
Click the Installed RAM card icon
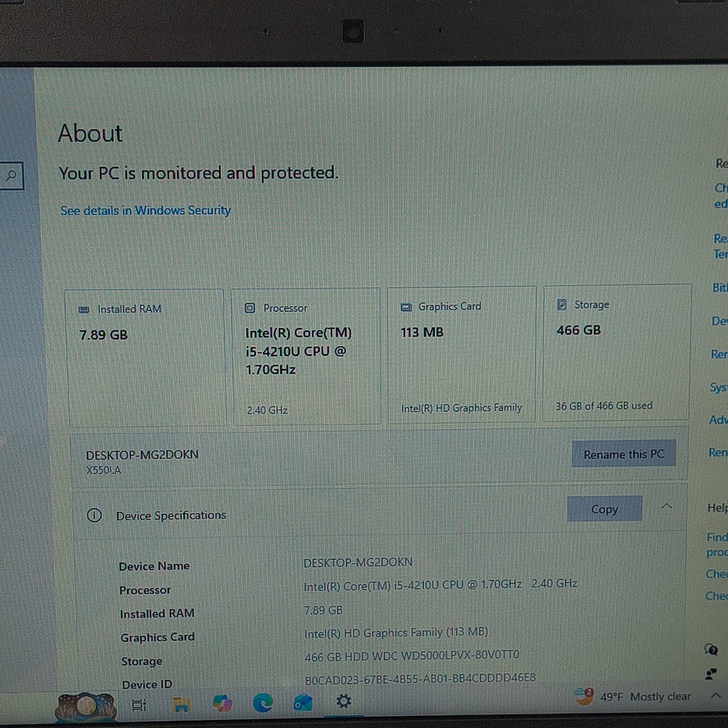pos(84,309)
